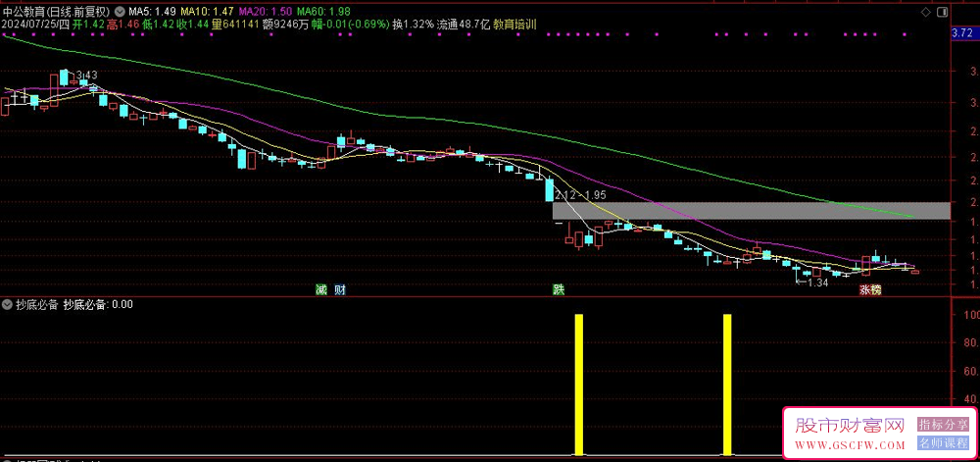The width and height of the screenshot is (980, 462).
Task: Click the 榜 event marker
Action: (876, 289)
